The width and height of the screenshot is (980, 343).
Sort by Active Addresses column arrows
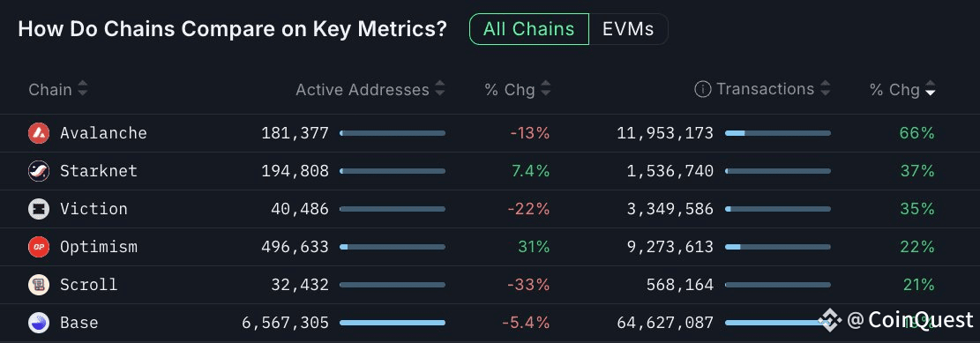[x=440, y=89]
